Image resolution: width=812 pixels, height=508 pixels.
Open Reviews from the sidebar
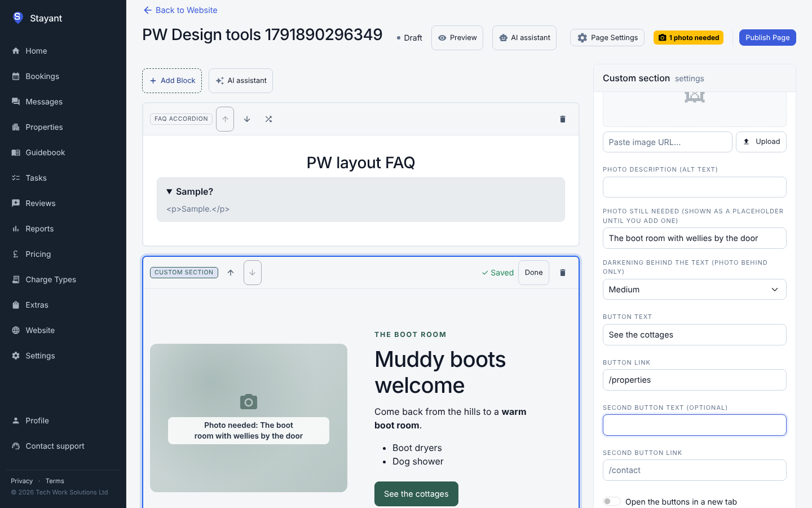tap(63, 203)
